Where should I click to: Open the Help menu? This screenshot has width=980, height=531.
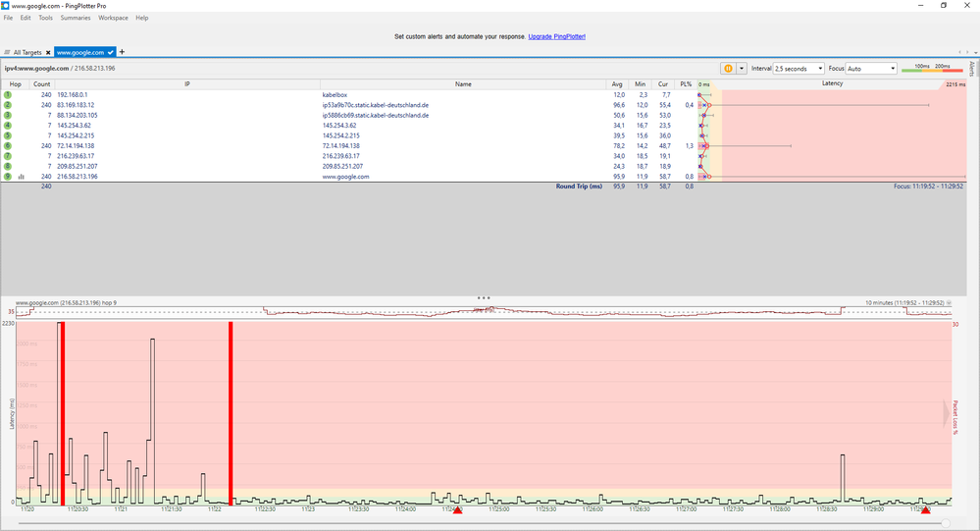(x=142, y=18)
